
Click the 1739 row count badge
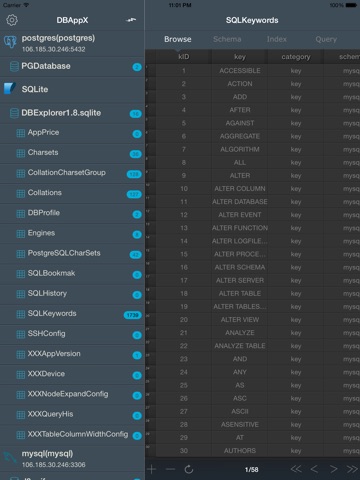point(133,315)
